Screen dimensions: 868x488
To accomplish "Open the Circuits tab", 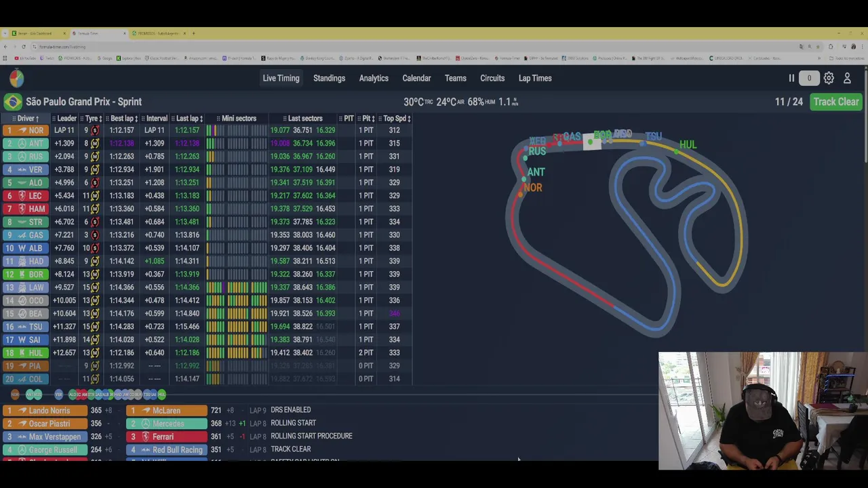I will tap(492, 78).
